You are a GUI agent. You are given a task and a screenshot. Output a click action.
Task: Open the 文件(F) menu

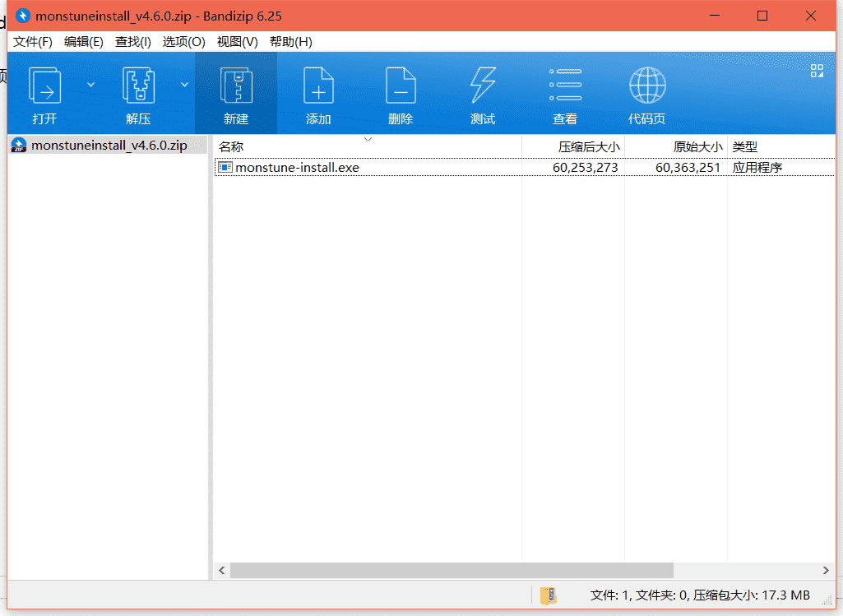[33, 42]
